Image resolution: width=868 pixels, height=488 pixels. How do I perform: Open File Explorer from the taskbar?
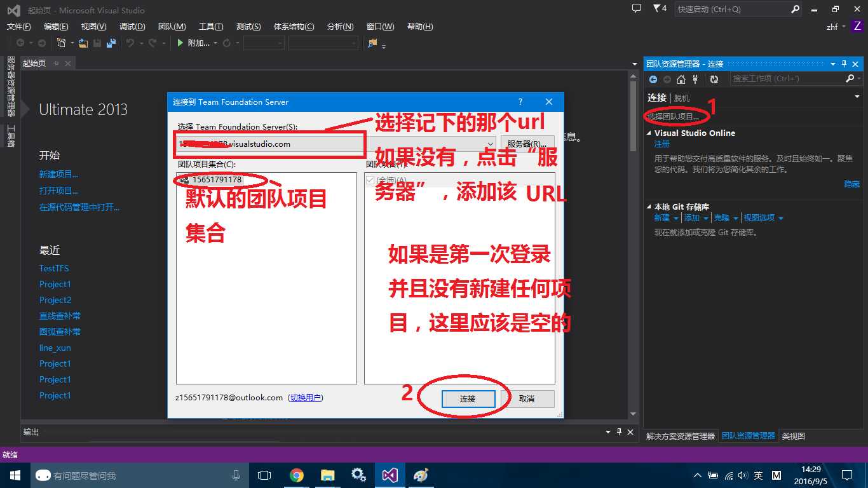click(x=327, y=475)
